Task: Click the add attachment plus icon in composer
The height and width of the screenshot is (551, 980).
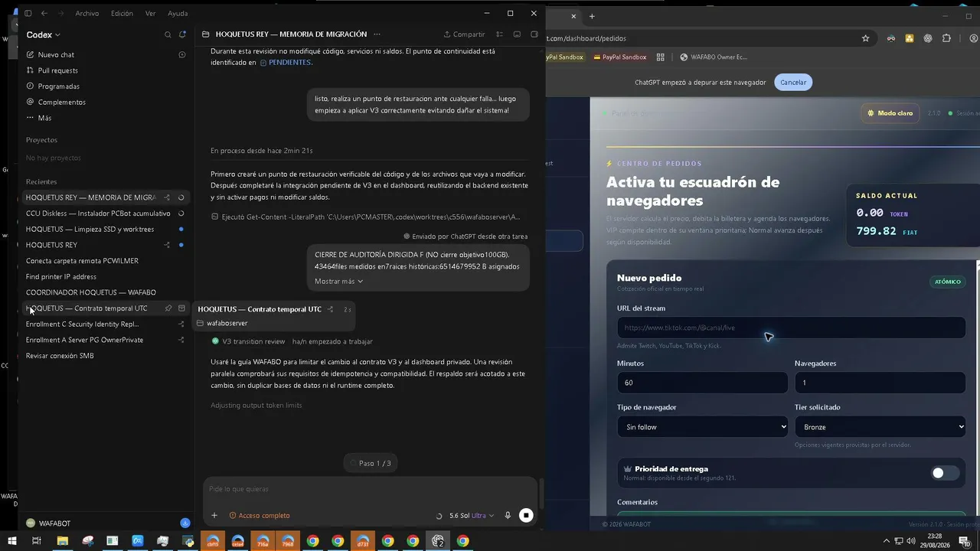Action: (214, 515)
